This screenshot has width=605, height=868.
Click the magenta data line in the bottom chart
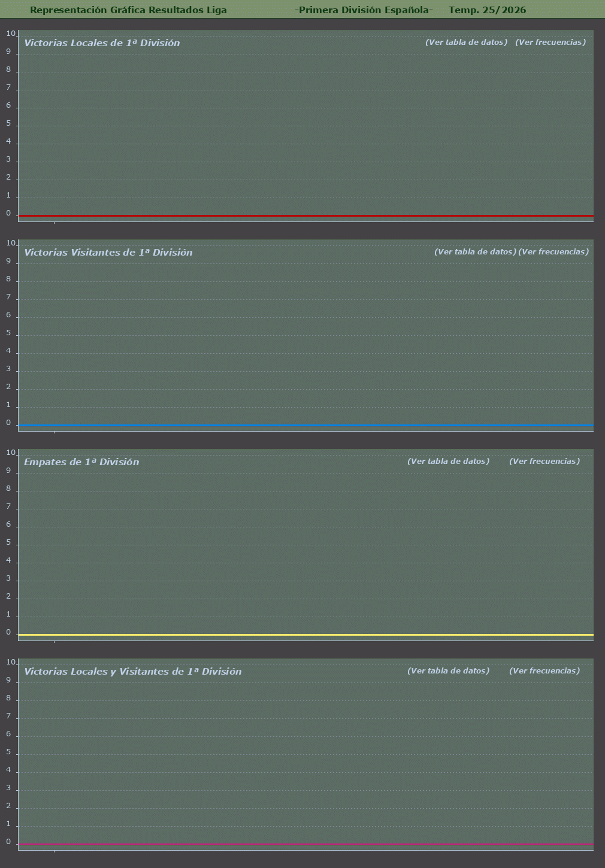point(305,844)
